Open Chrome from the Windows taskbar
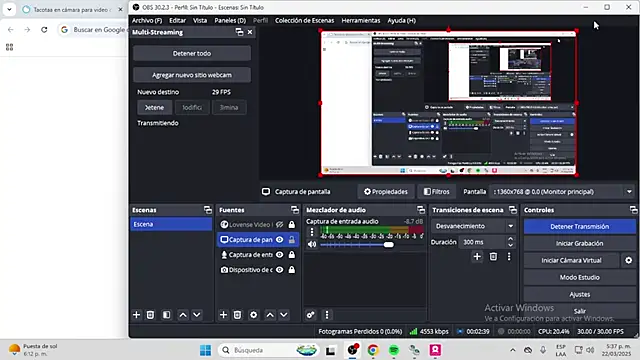 click(x=373, y=350)
